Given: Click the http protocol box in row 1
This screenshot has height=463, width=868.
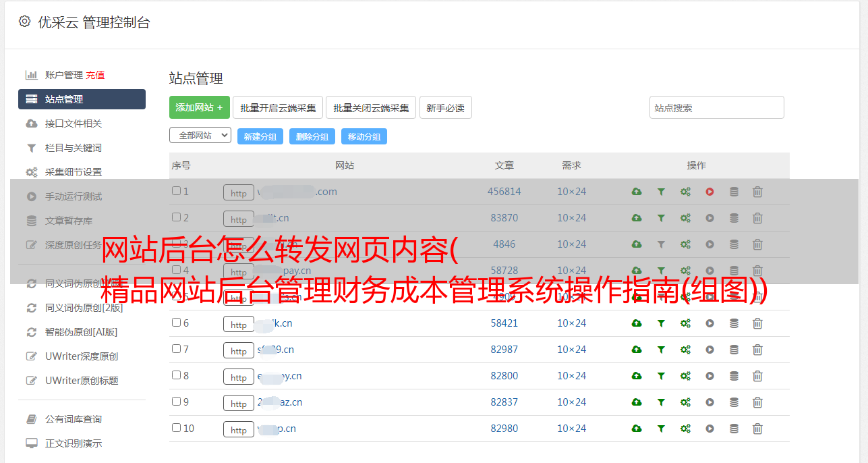Looking at the screenshot, I should pos(239,193).
